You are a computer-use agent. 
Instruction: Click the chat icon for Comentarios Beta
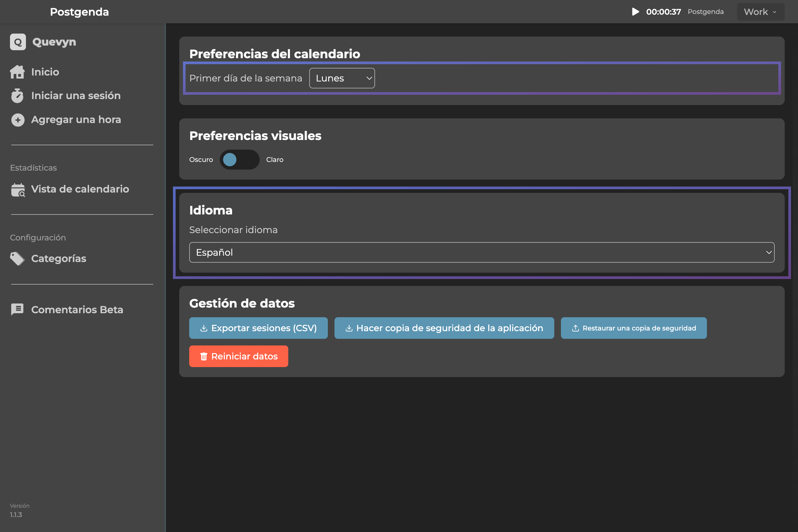pyautogui.click(x=17, y=310)
